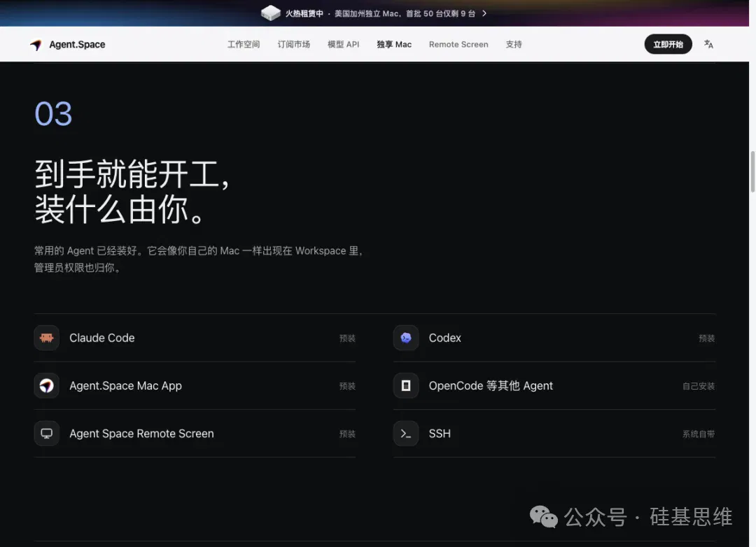
Task: Click the OpenCode agent icon
Action: (x=406, y=385)
